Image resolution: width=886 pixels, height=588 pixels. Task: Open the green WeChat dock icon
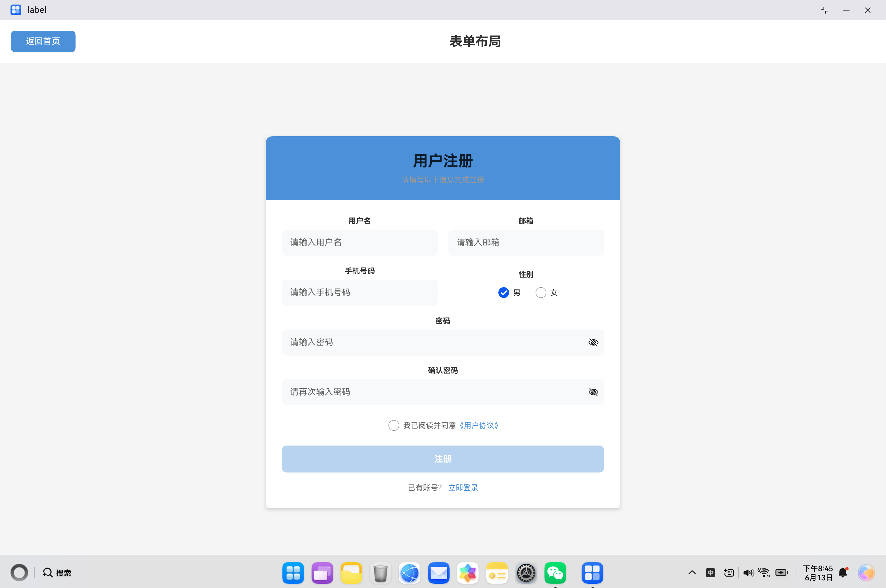coord(555,573)
